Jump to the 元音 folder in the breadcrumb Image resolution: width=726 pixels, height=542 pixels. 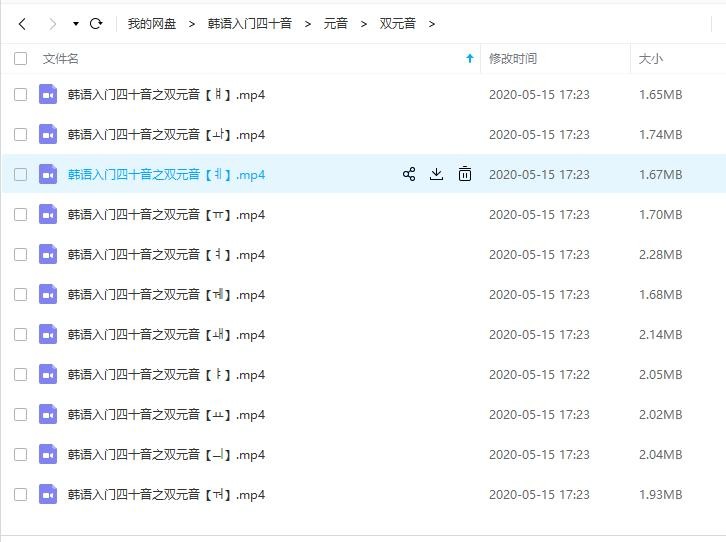coord(336,23)
